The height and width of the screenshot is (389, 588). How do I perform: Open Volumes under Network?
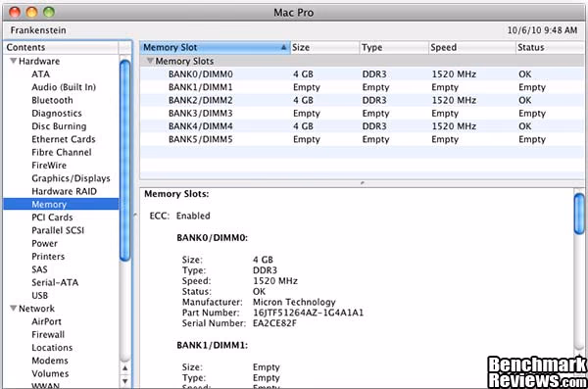coord(50,373)
